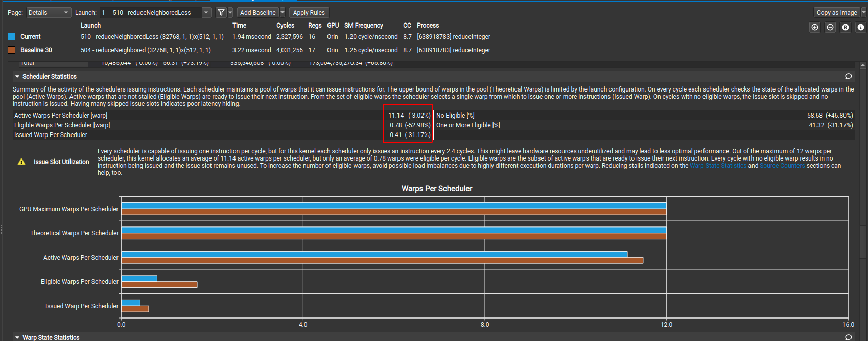Collapse the Scheduler Statistics section
Image resolution: width=868 pixels, height=341 pixels.
[17, 76]
